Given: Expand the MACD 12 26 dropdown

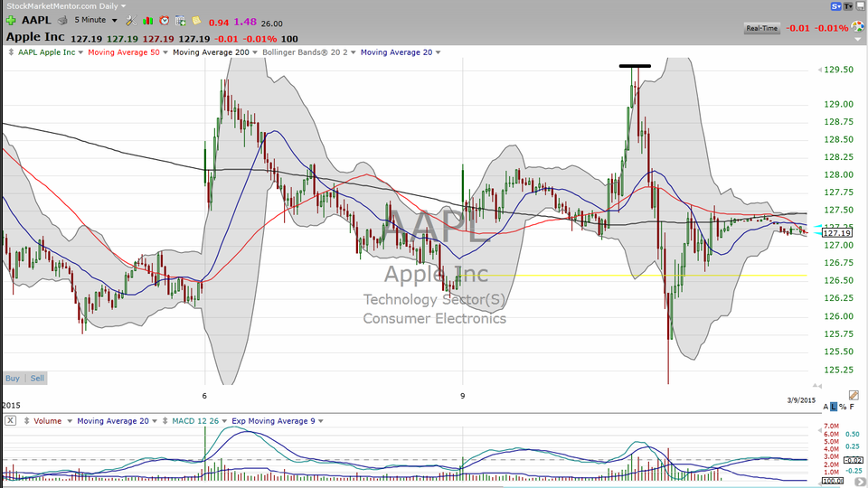Looking at the screenshot, I should click(x=224, y=421).
